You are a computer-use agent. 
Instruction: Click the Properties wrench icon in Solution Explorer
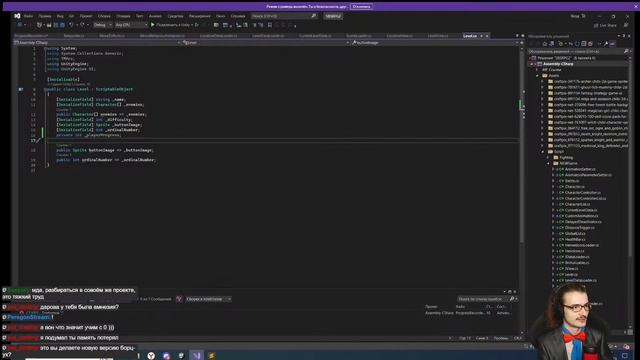tap(606, 44)
